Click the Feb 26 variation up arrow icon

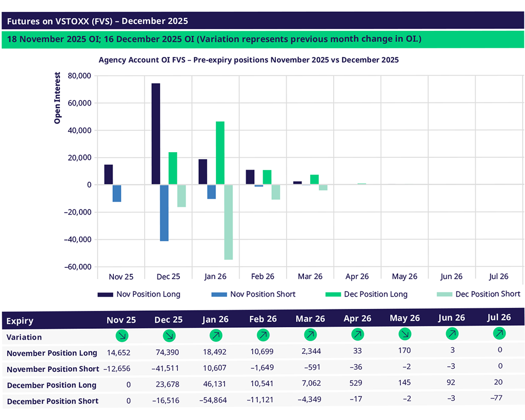coord(263,336)
